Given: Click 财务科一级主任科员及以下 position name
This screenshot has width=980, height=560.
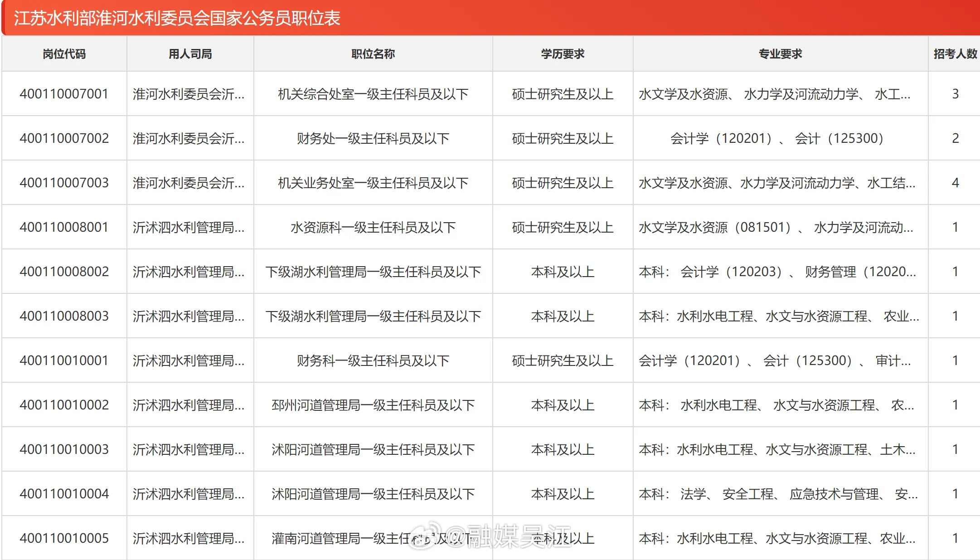Looking at the screenshot, I should (373, 360).
